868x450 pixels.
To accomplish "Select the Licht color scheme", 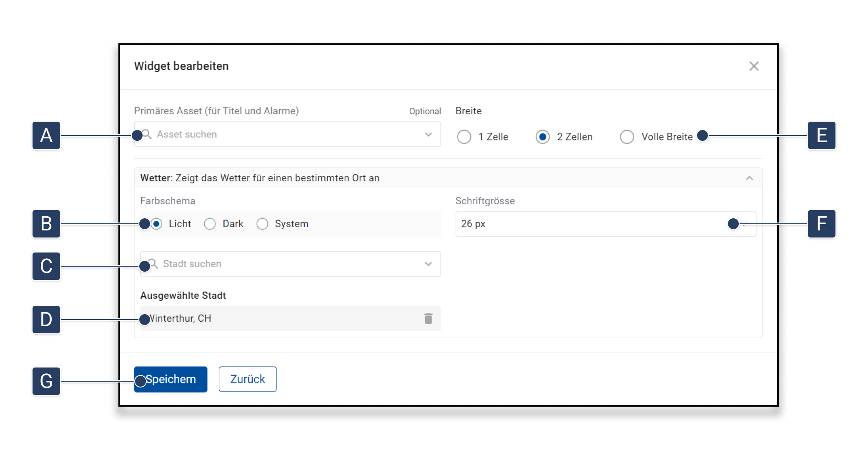I will tap(157, 224).
